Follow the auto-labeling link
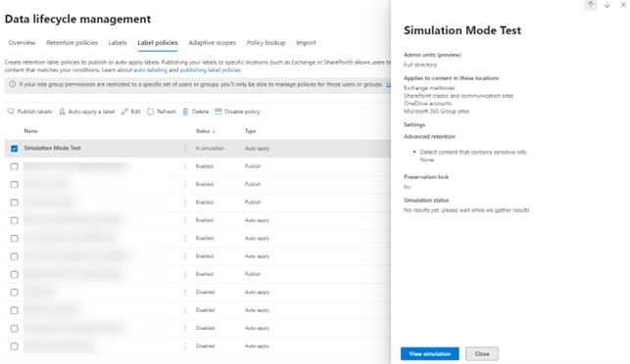The height and width of the screenshot is (364, 630). (150, 69)
